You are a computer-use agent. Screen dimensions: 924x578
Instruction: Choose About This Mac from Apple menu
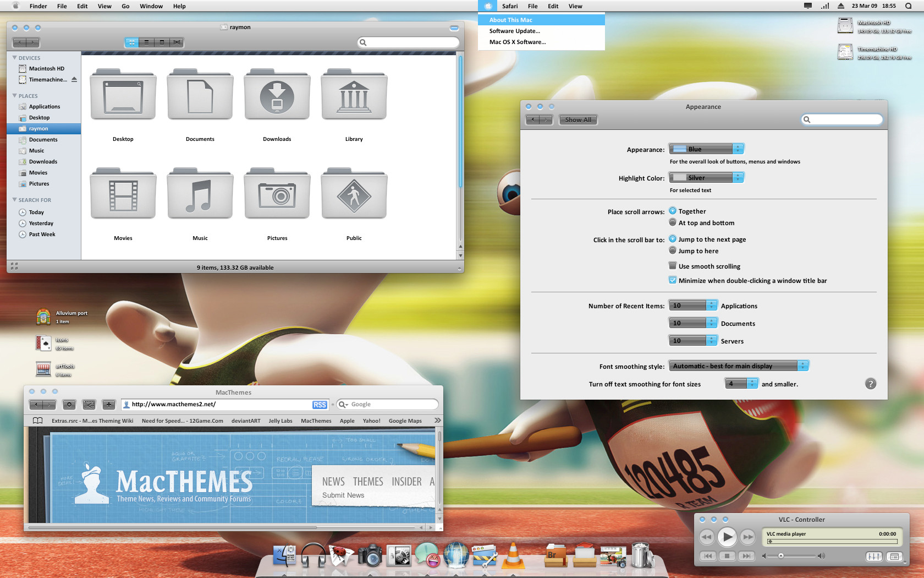[542, 20]
